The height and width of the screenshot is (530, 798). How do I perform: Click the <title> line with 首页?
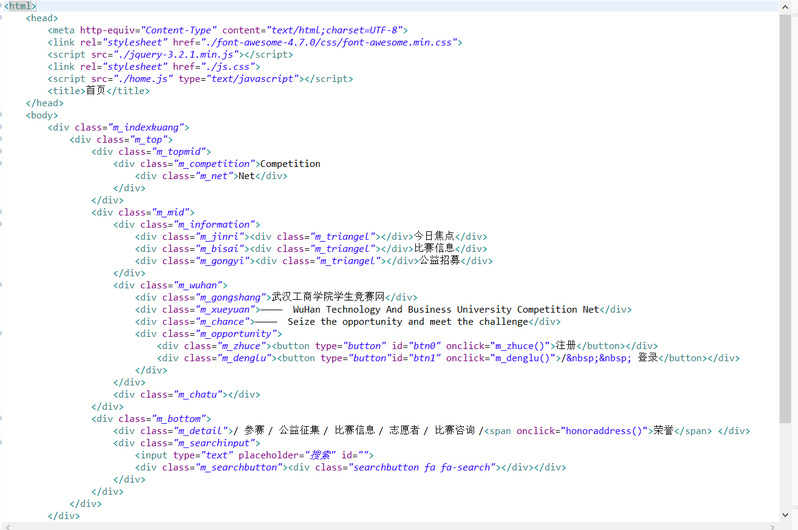[x=99, y=91]
